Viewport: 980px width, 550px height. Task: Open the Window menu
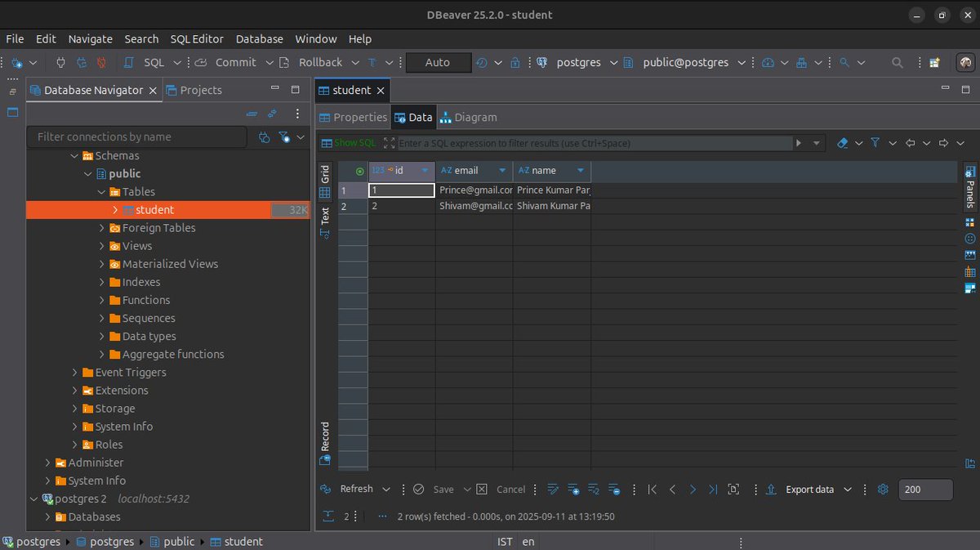click(316, 38)
